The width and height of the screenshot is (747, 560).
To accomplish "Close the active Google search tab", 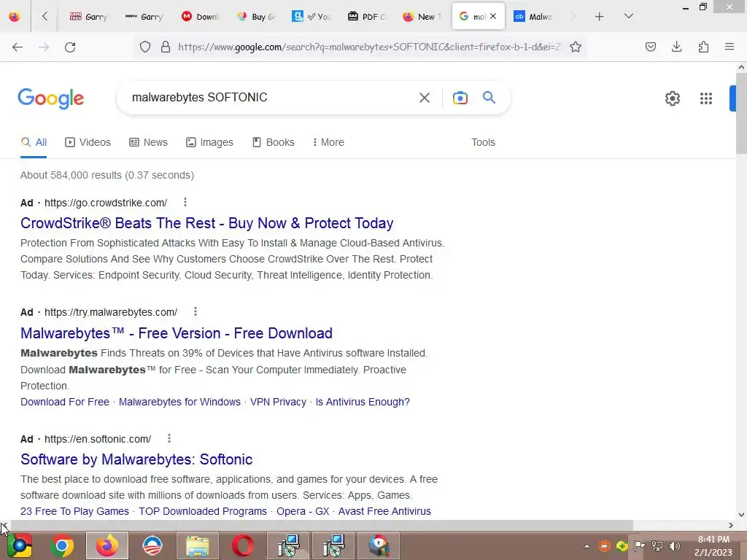I will (x=493, y=16).
